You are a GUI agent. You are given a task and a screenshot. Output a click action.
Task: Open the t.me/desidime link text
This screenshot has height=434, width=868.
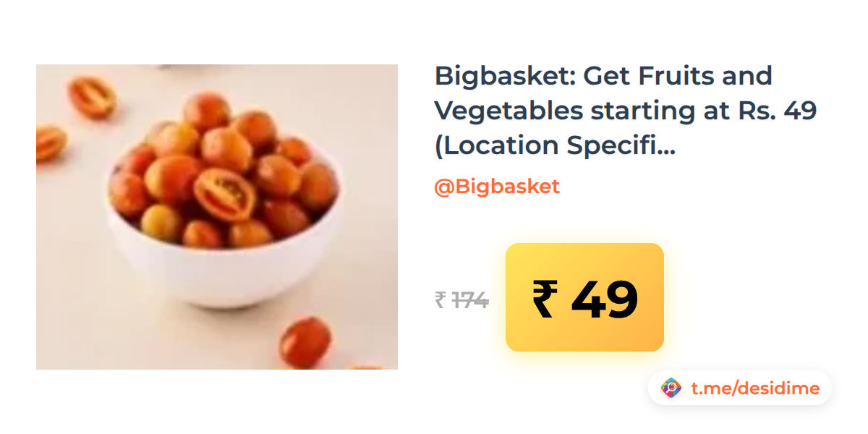coord(755,388)
